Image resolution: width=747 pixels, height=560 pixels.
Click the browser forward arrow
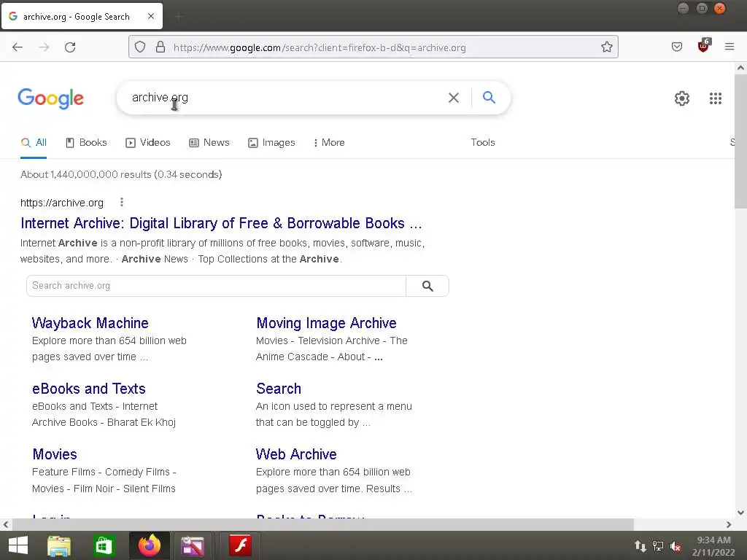pyautogui.click(x=44, y=47)
